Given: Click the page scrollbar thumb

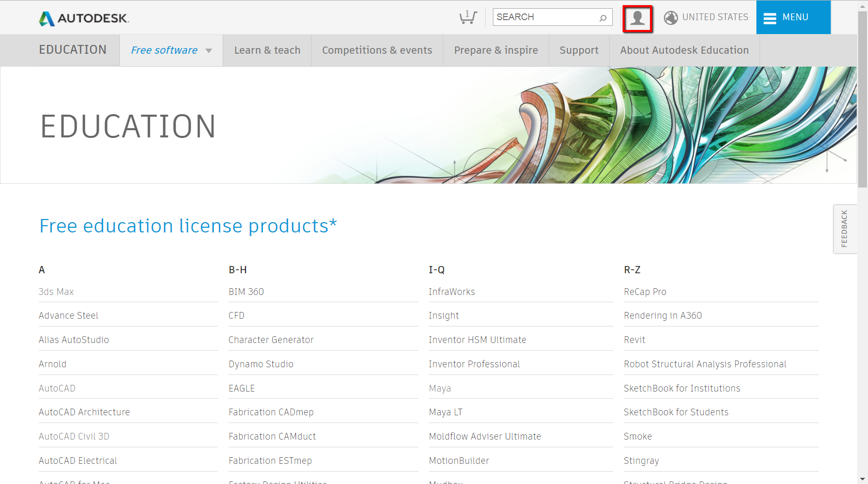Looking at the screenshot, I should (862, 99).
